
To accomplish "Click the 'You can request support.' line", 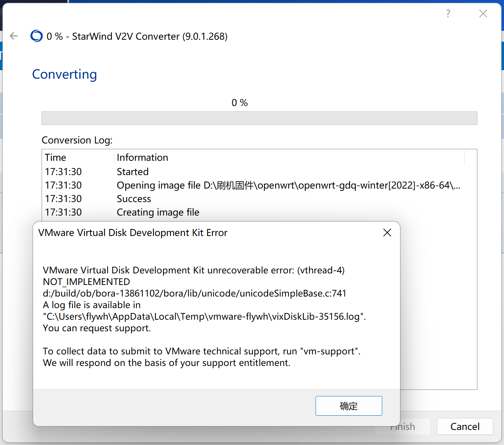I will pos(97,328).
